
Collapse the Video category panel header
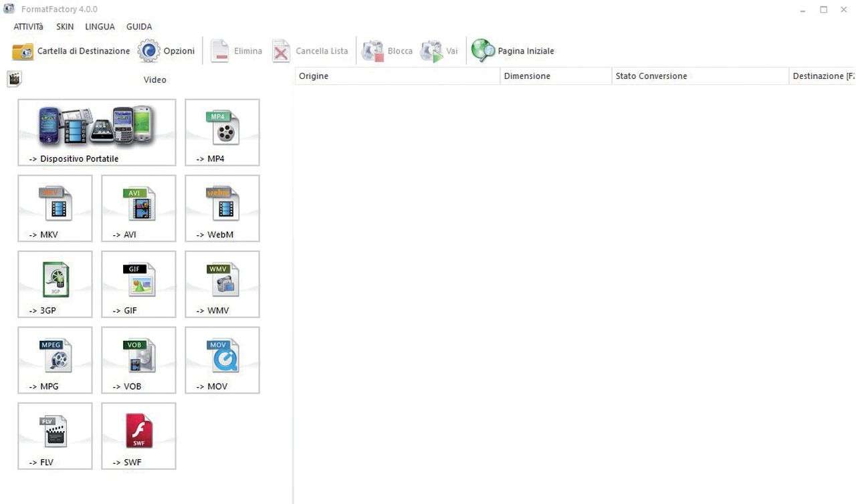pyautogui.click(x=154, y=80)
